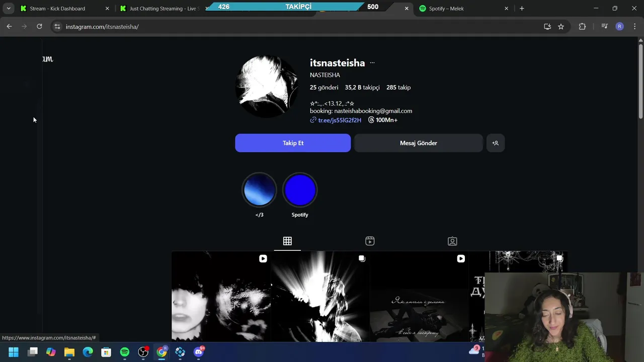Open a new browser tab
Screen dimensions: 644x362
(x=522, y=9)
